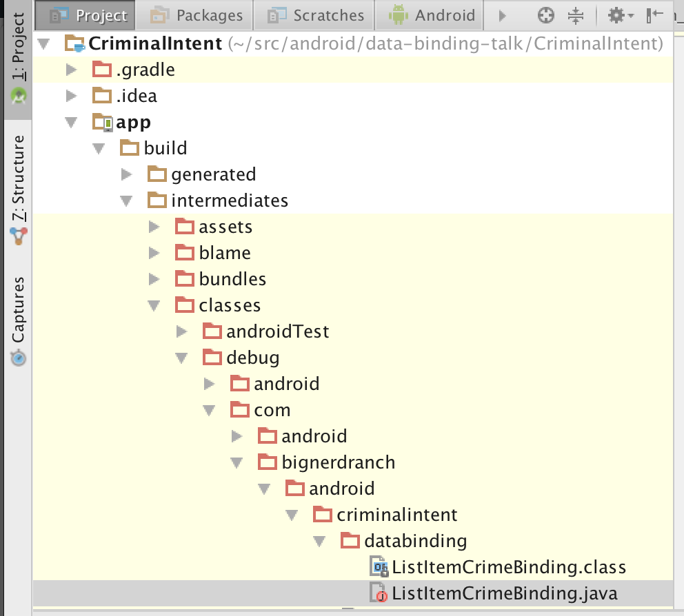Click the blame folder icon

185,252
